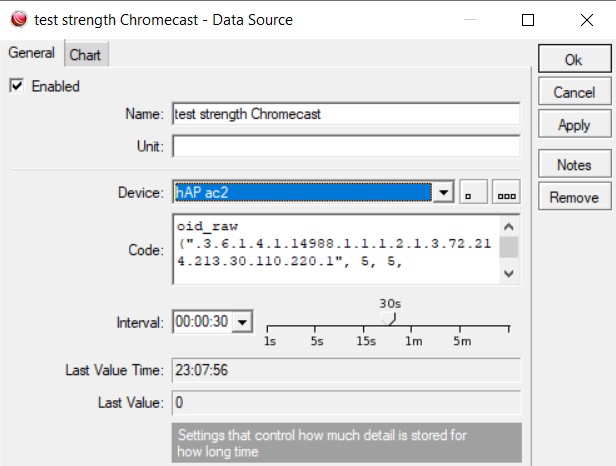The height and width of the screenshot is (466, 616).
Task: Switch to the General tab
Action: (31, 53)
